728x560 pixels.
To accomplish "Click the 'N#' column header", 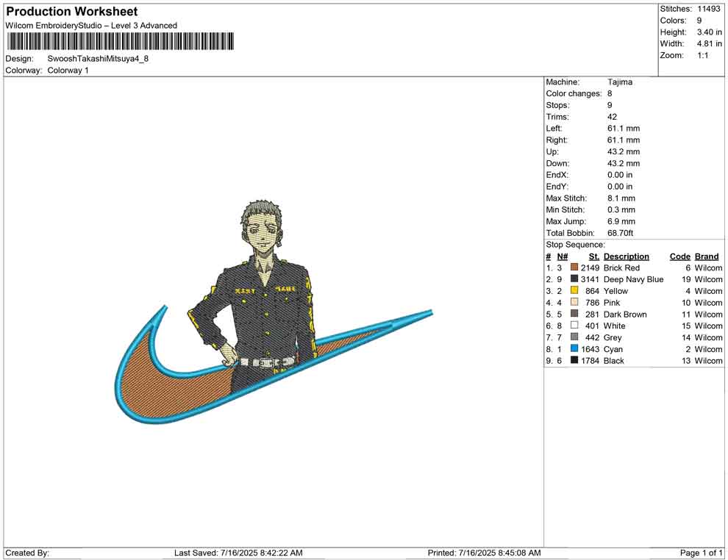I will click(563, 256).
